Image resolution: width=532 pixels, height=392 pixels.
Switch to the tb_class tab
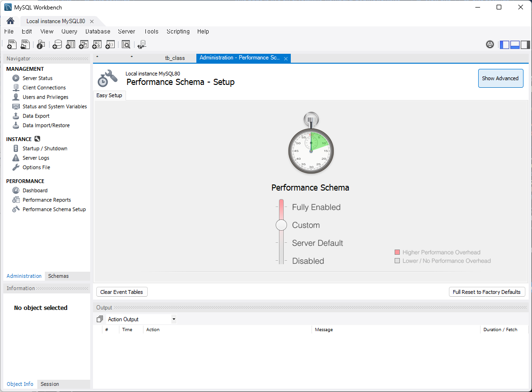(x=175, y=58)
